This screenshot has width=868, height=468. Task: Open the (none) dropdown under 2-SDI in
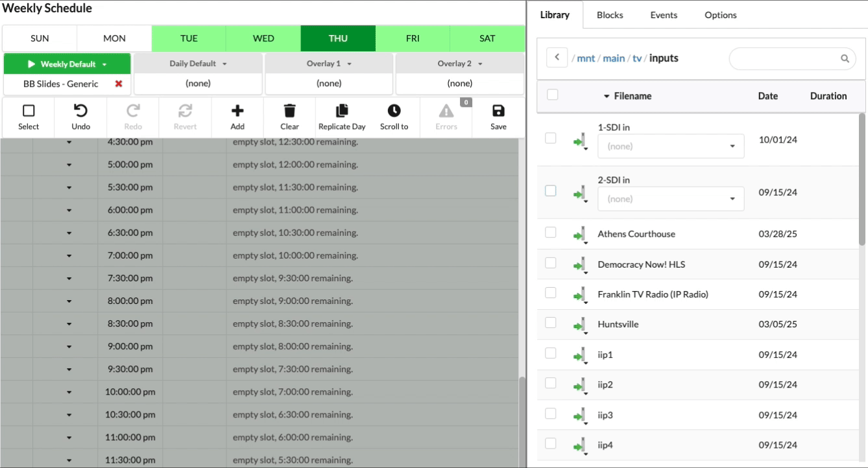(x=670, y=198)
